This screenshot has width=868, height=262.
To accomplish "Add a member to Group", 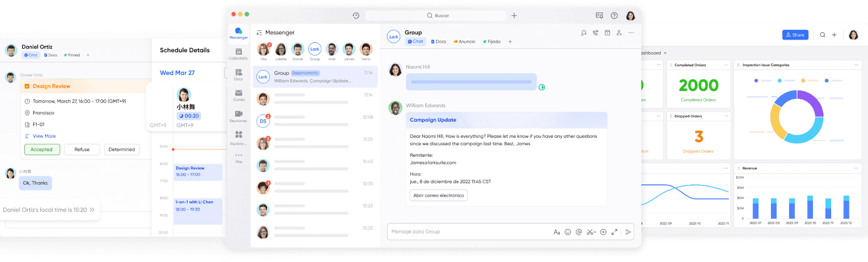I will [619, 33].
